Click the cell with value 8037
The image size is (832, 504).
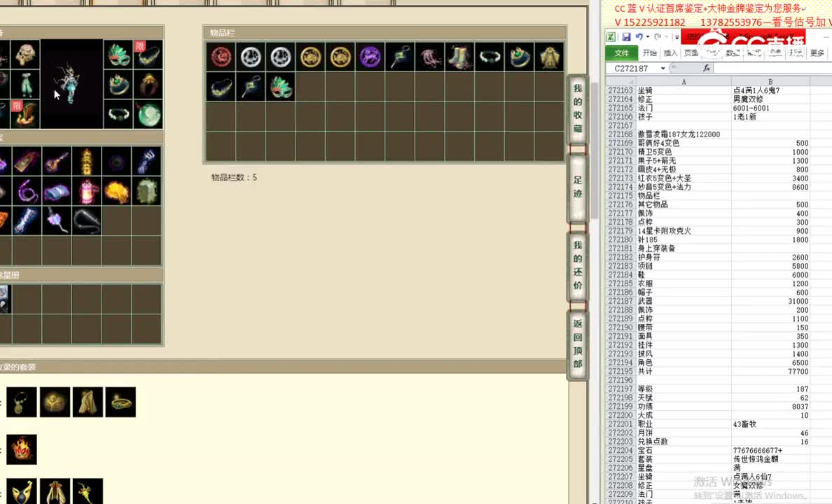tap(770, 407)
